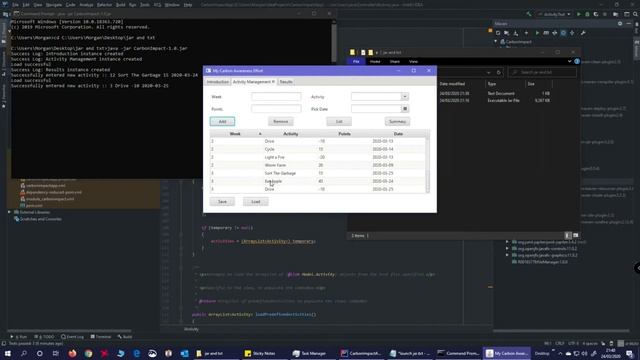Select the Worm Farm row
The image size is (640, 360).
pos(318,165)
